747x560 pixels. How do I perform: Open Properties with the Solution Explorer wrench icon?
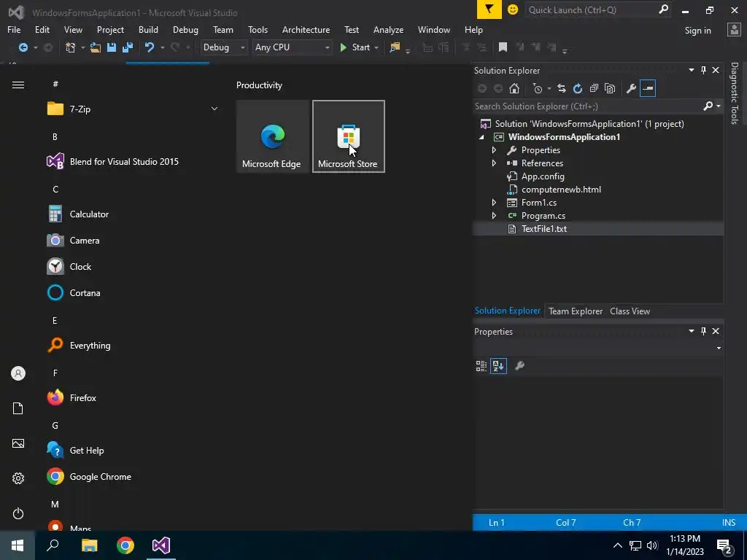[x=631, y=88]
